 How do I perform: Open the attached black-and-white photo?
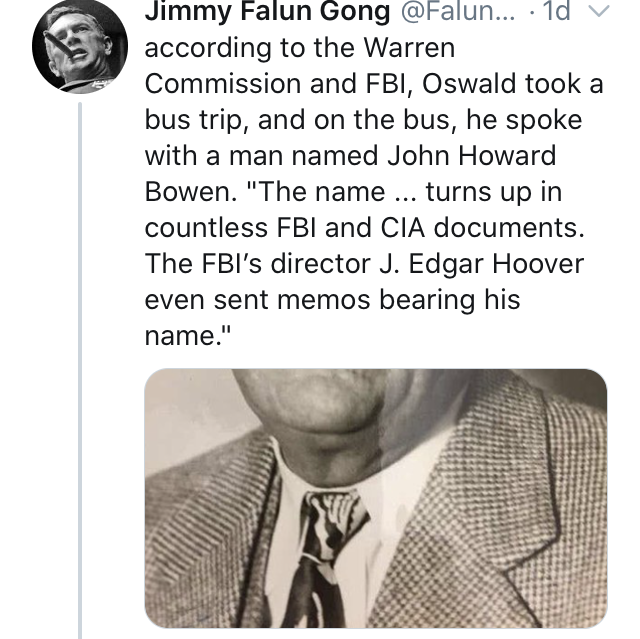pos(376,497)
